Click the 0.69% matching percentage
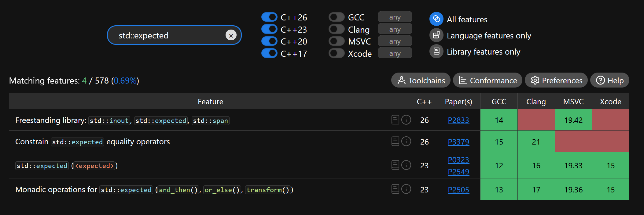This screenshot has width=644, height=215. tap(125, 81)
